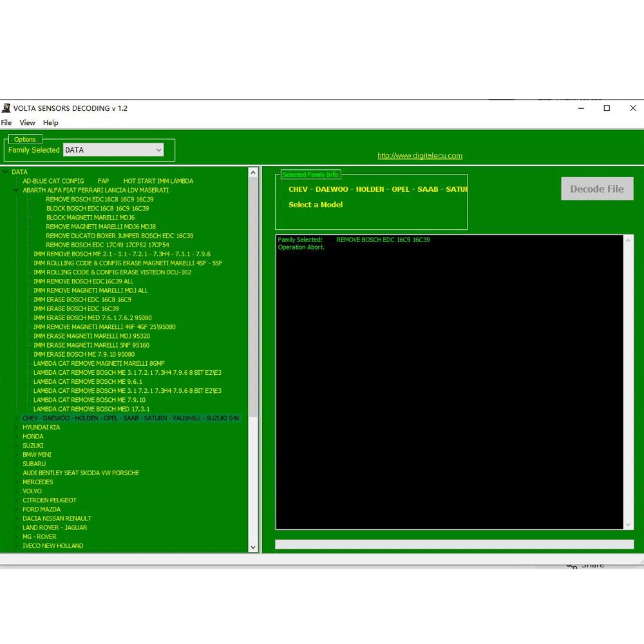Select IMM ERASE BOSCH MED 7.6.1 7.6.2 95080

[92, 317]
